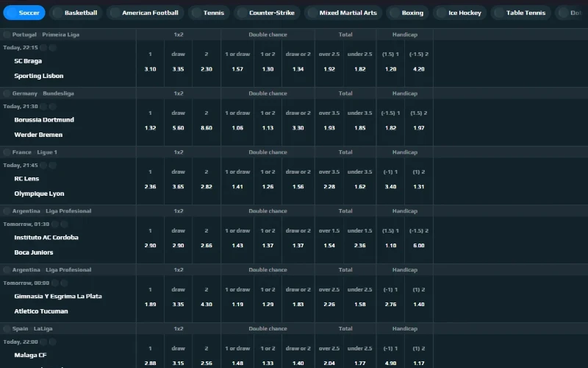Click the flag icon beside Germany
Screen dimensions: 588x368
coord(7,93)
